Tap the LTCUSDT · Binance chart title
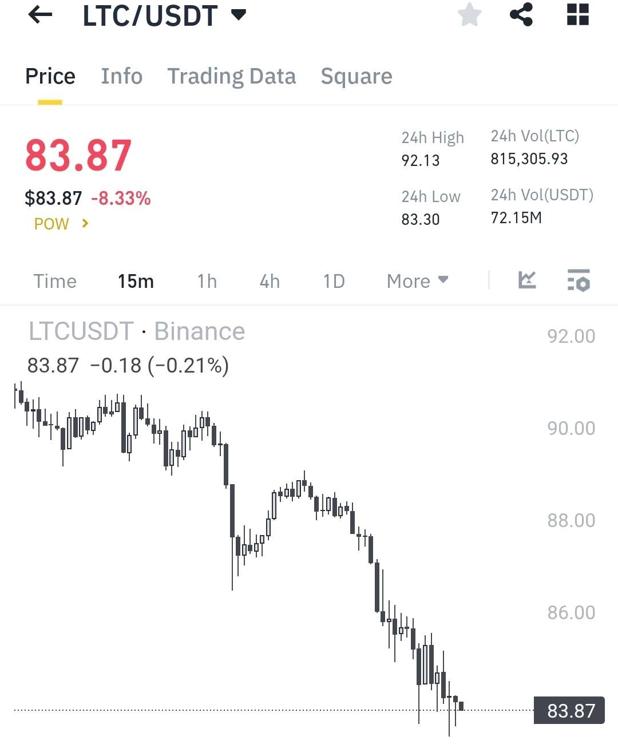The image size is (618, 752). click(x=136, y=332)
